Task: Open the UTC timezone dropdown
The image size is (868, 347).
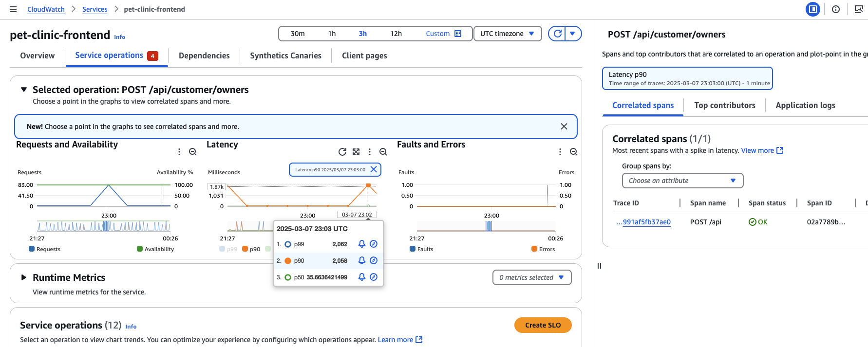Action: pyautogui.click(x=508, y=34)
